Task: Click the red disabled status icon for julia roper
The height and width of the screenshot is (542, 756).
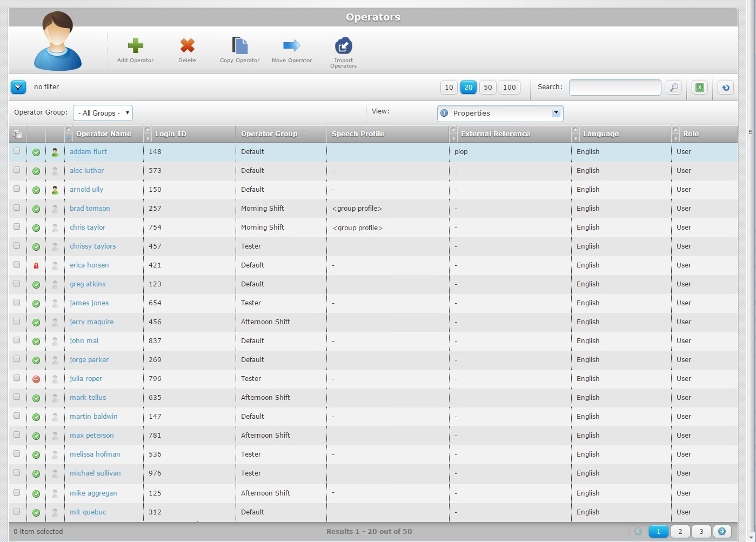Action: pyautogui.click(x=36, y=379)
